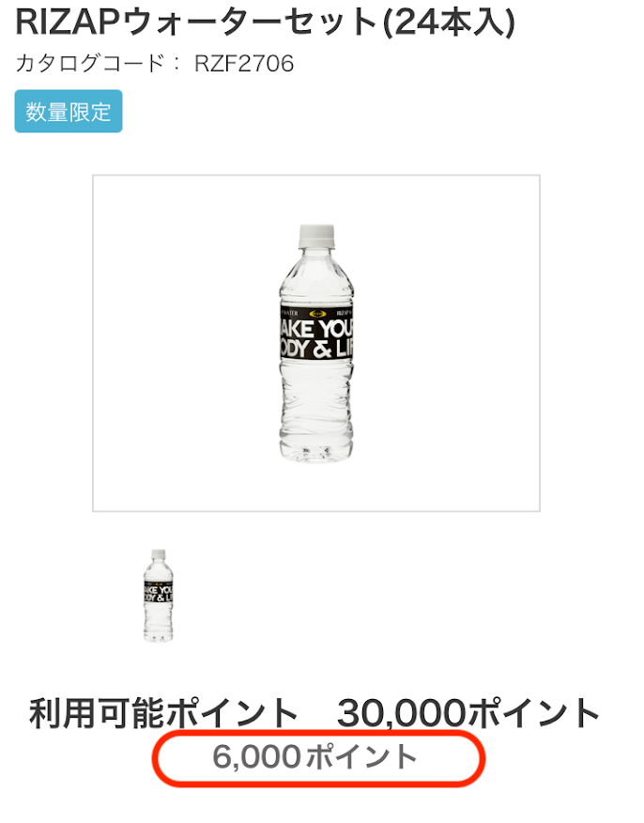Click the yellow RIZAP logo on bottle
Image resolution: width=644 pixels, height=823 pixels.
(318, 314)
